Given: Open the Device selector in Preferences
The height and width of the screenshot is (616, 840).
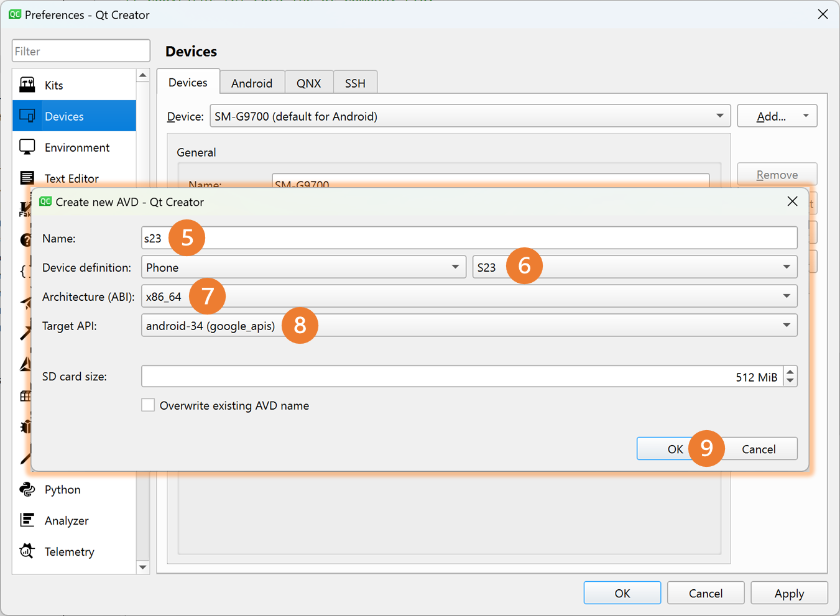Looking at the screenshot, I should [470, 116].
